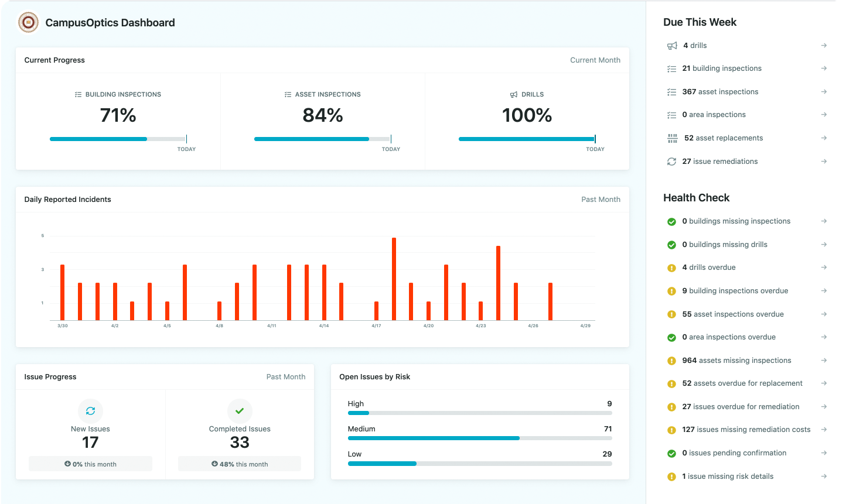Viewport: 846px width, 504px height.
Task: Expand the 127 issues missing remediation costs row
Action: [824, 430]
